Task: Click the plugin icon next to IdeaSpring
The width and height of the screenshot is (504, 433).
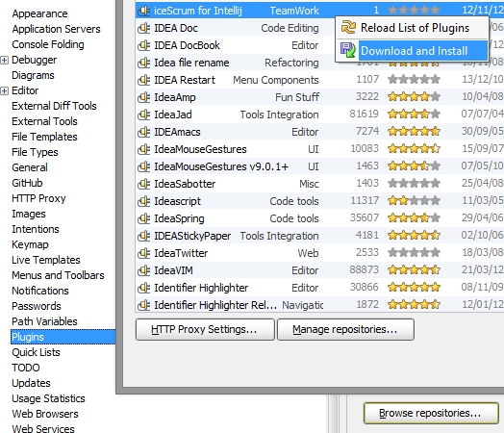Action: pyautogui.click(x=143, y=218)
